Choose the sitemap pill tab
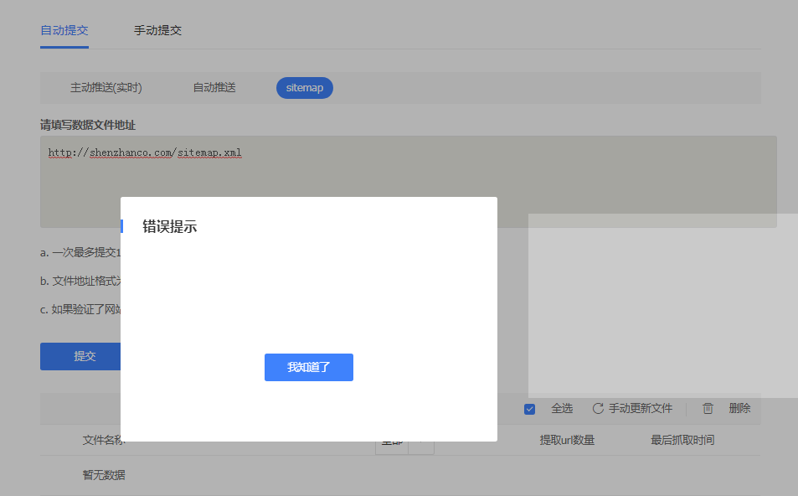The image size is (798, 496). click(304, 88)
